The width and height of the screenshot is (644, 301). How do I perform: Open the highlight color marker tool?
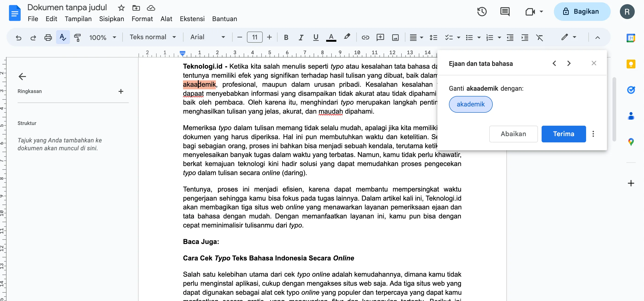tap(347, 37)
